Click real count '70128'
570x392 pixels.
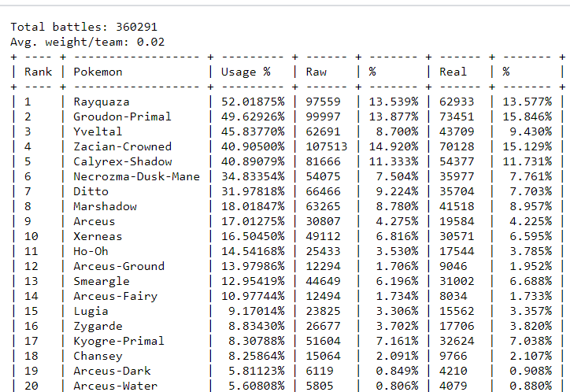coord(457,146)
